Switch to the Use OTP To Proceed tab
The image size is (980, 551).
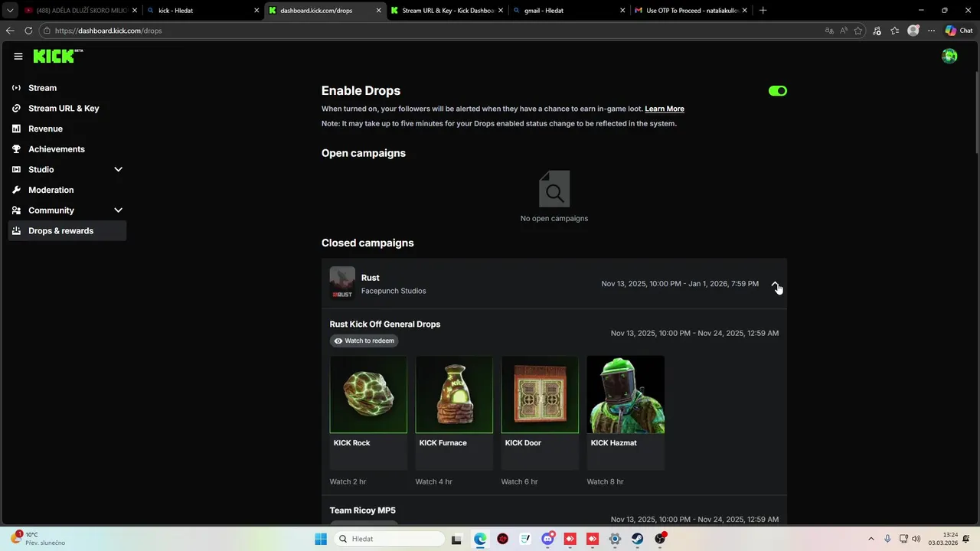pyautogui.click(x=690, y=11)
